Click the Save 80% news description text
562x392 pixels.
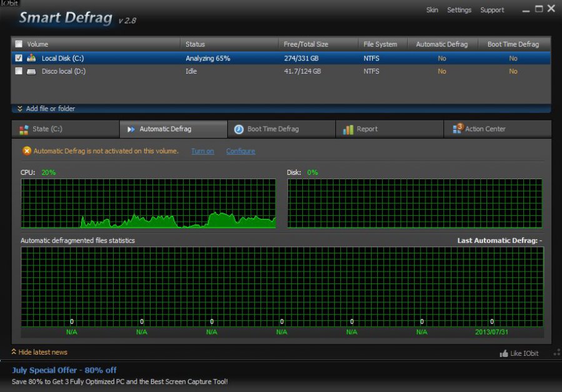120,381
